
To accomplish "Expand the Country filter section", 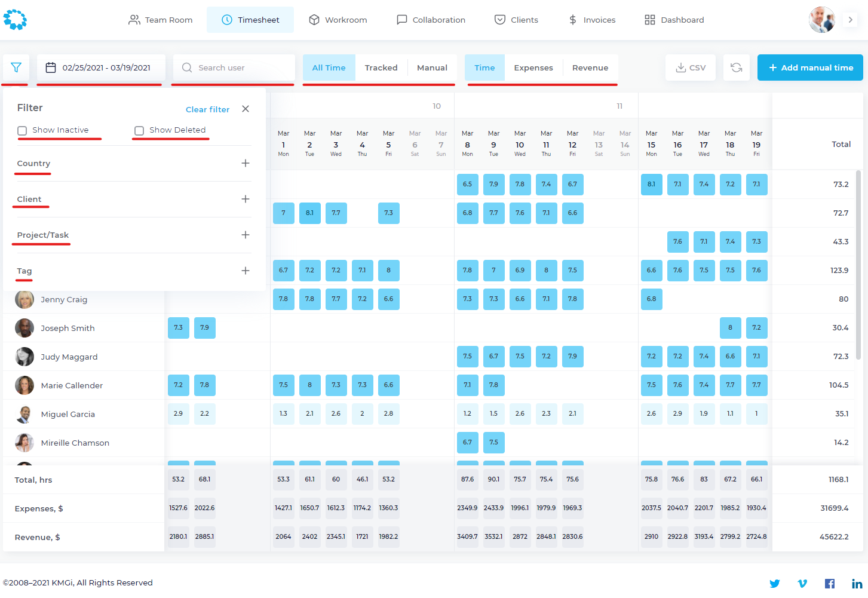I will (x=245, y=163).
